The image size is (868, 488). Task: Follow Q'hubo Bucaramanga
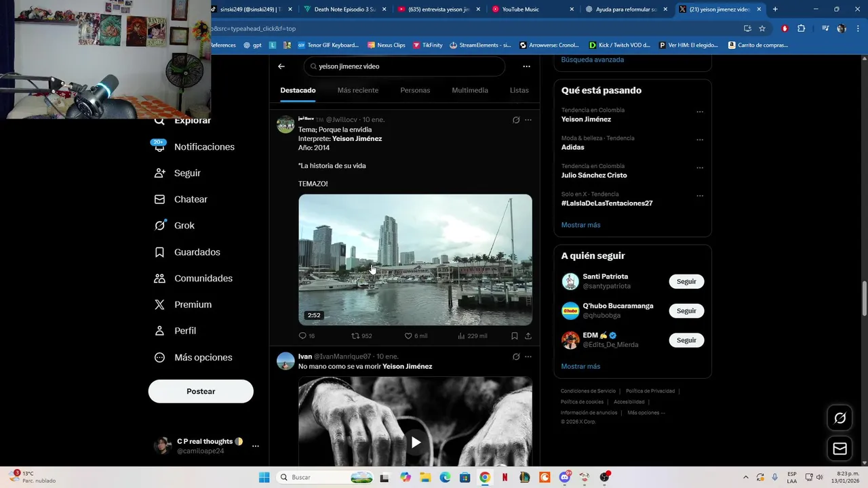[x=686, y=310]
